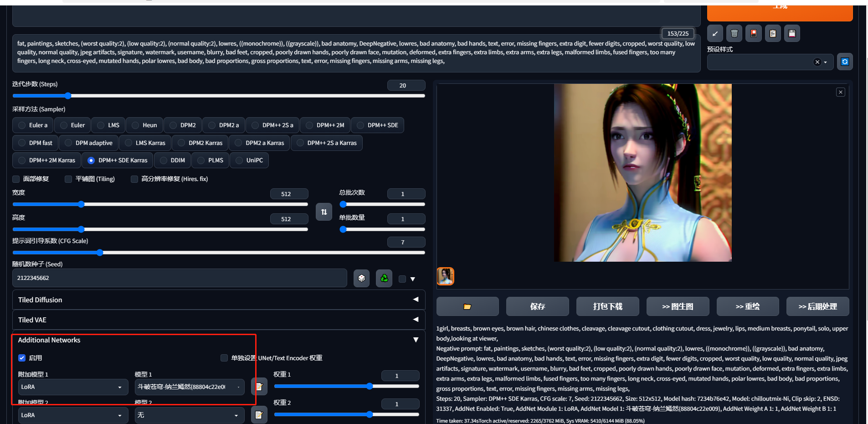Click notepad icon beside 模型 2

pyautogui.click(x=259, y=415)
